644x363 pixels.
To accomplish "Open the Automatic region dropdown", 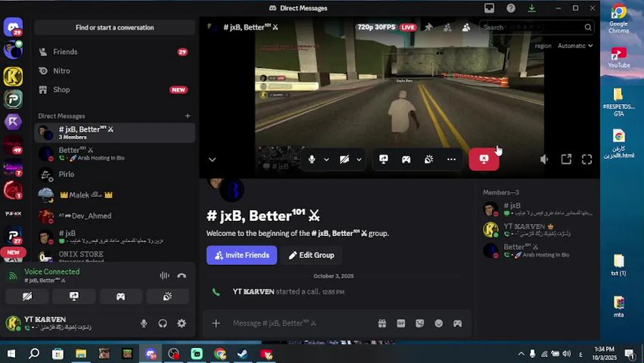I will point(575,46).
